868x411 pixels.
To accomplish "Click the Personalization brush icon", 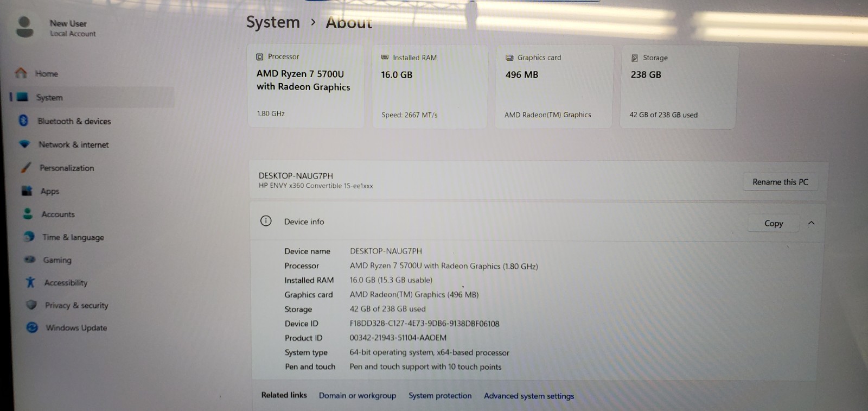I will point(25,167).
